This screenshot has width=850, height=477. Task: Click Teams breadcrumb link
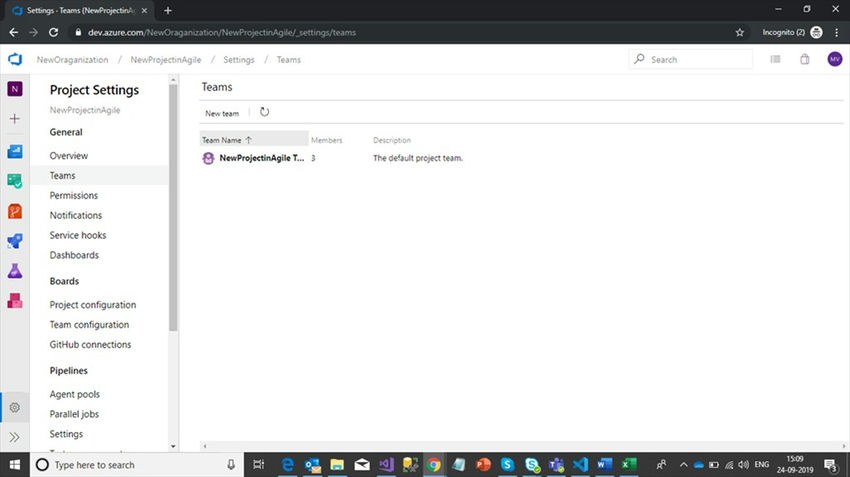tap(288, 60)
